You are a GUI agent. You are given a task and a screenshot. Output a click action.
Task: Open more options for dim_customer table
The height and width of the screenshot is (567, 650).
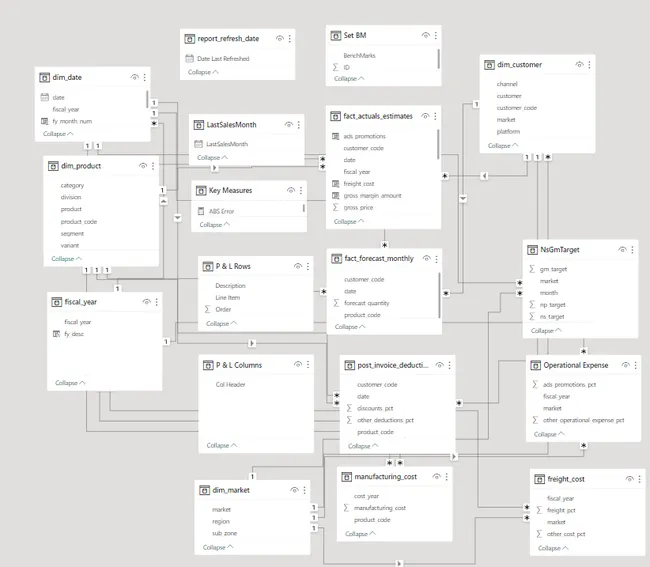589,65
